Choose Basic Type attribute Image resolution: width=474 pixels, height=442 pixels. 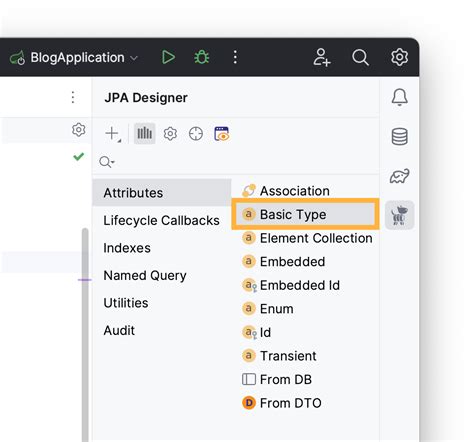(305, 214)
